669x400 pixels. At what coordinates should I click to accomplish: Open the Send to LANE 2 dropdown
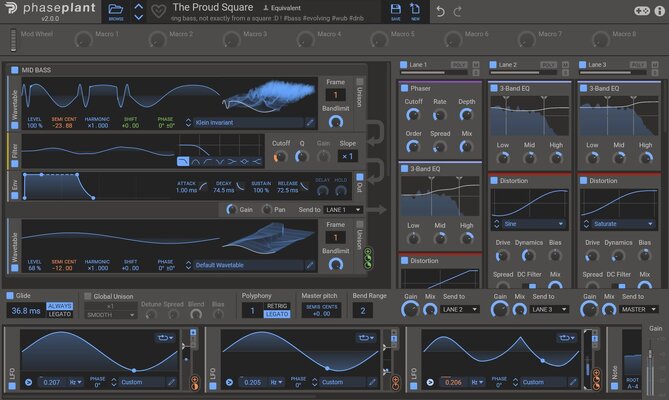pyautogui.click(x=460, y=309)
